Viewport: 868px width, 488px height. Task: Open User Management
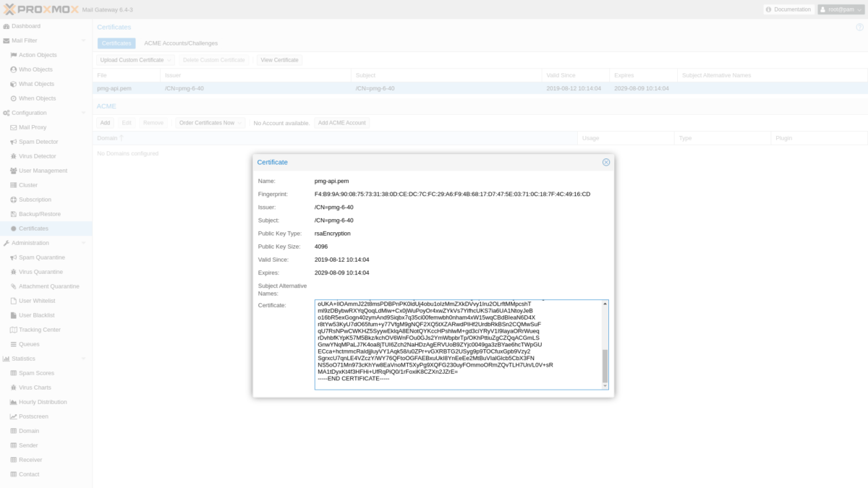(42, 170)
